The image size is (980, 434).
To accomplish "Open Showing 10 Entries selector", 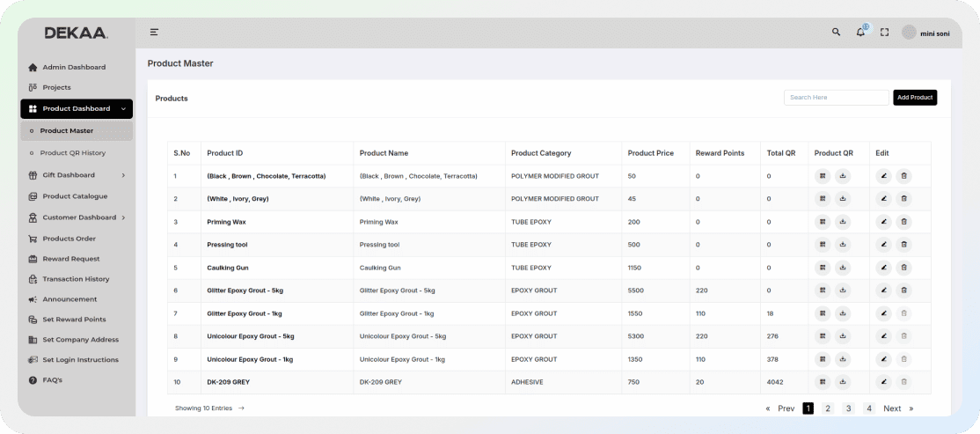I will click(209, 408).
